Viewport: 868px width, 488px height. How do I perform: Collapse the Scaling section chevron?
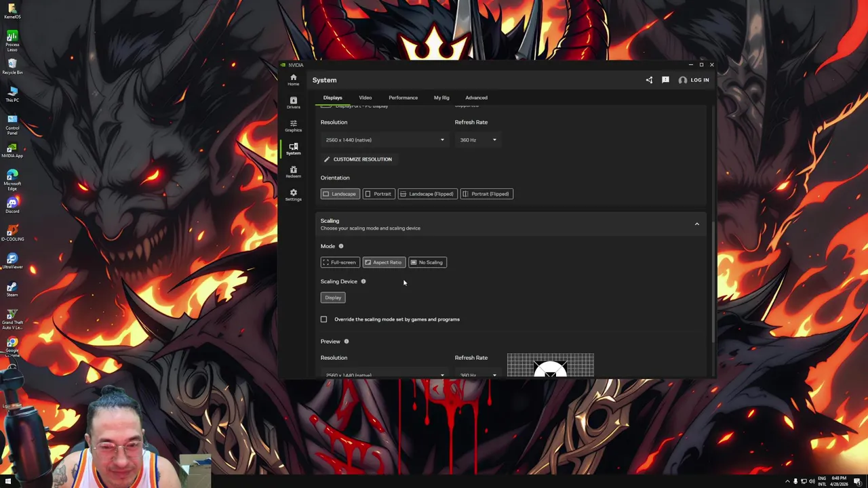[696, 224]
